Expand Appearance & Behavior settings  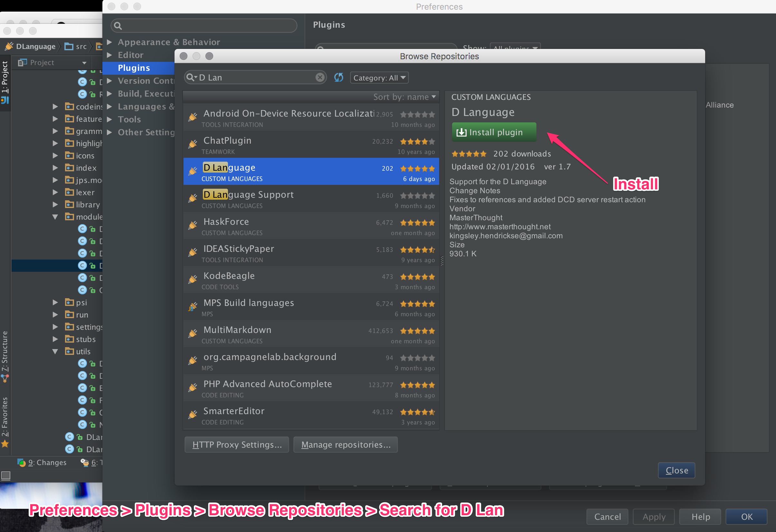pyautogui.click(x=109, y=42)
